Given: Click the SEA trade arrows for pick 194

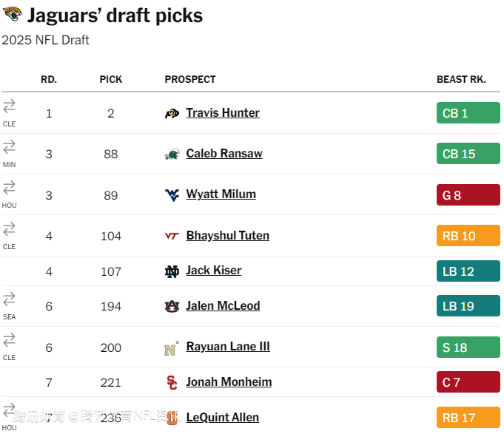Looking at the screenshot, I should (9, 299).
